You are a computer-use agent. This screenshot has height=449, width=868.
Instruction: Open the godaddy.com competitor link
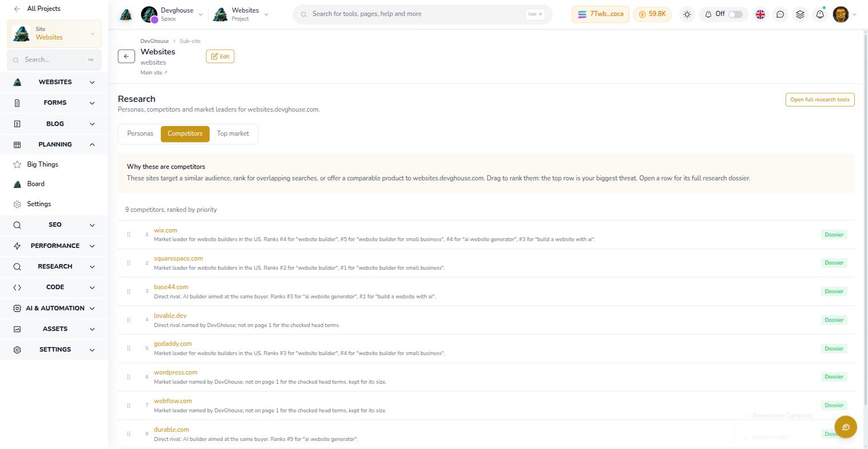point(173,344)
